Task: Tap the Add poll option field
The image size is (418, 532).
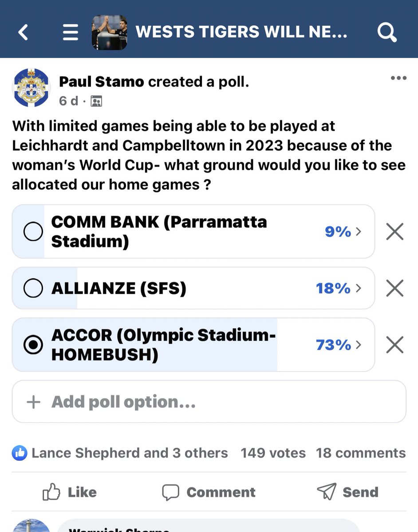Action: pos(209,402)
